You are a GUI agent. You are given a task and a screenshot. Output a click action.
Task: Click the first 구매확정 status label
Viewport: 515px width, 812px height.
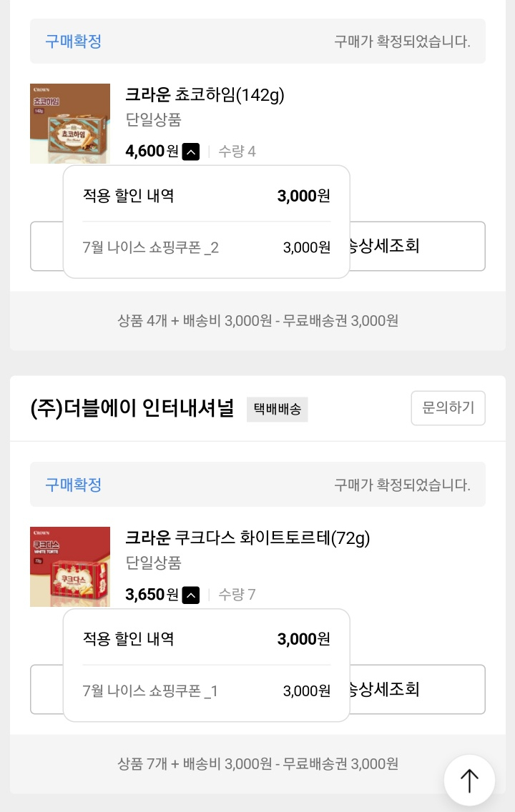(73, 41)
